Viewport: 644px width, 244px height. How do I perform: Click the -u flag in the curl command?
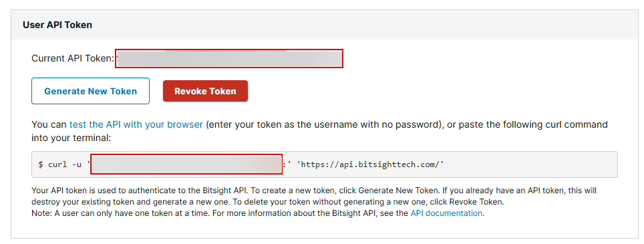point(77,164)
